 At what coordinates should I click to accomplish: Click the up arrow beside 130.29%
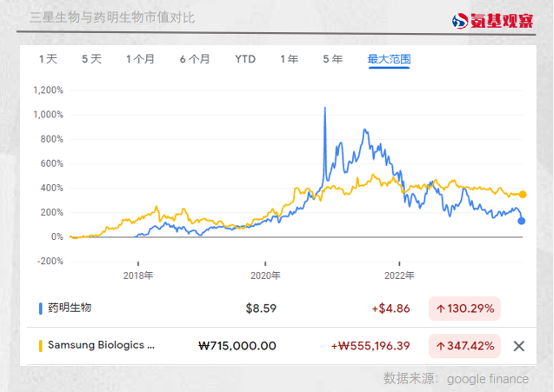point(440,309)
